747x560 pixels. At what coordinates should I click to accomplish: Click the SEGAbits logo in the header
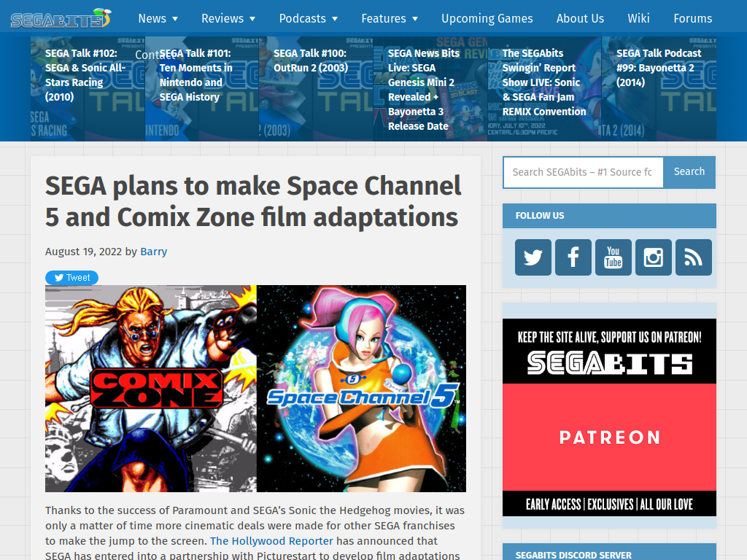click(61, 18)
